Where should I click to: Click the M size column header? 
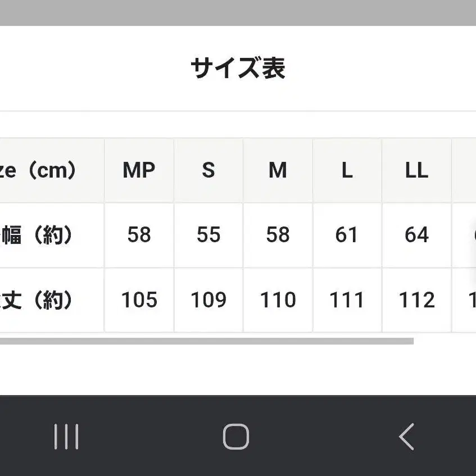pos(278,170)
